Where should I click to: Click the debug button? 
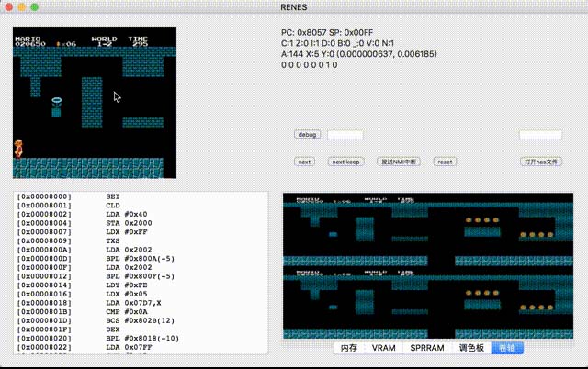click(308, 135)
